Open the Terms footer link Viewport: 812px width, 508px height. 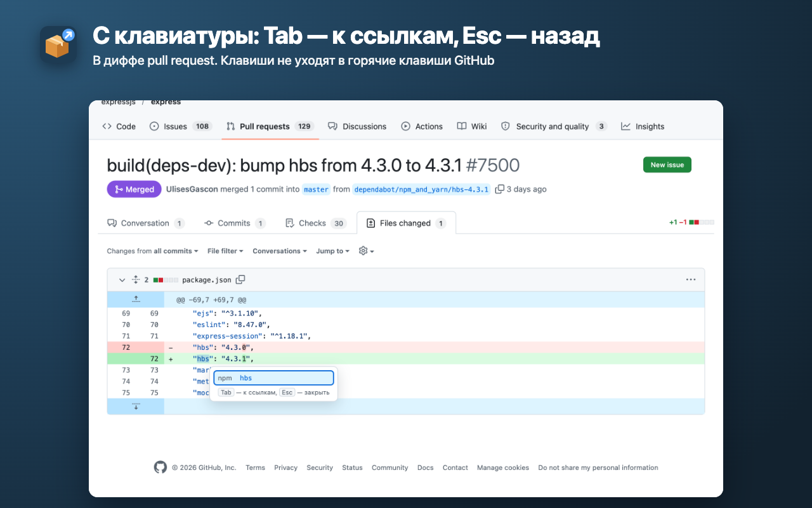click(x=255, y=467)
